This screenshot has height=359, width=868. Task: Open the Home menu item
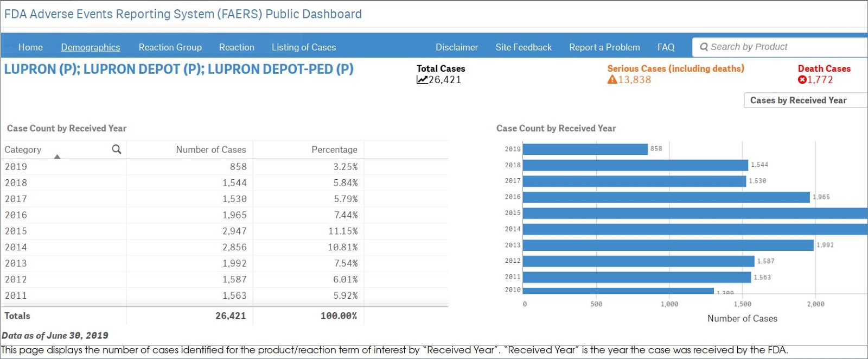(30, 47)
